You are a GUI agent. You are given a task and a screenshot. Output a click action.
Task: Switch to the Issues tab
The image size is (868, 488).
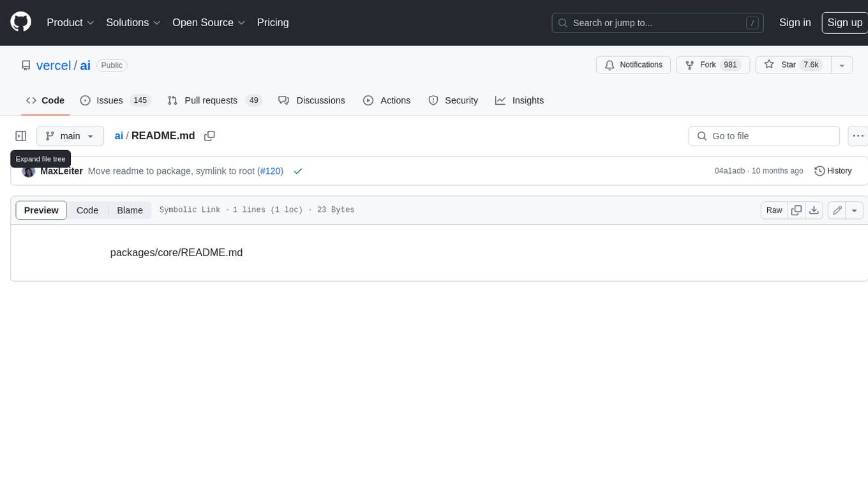tap(115, 100)
